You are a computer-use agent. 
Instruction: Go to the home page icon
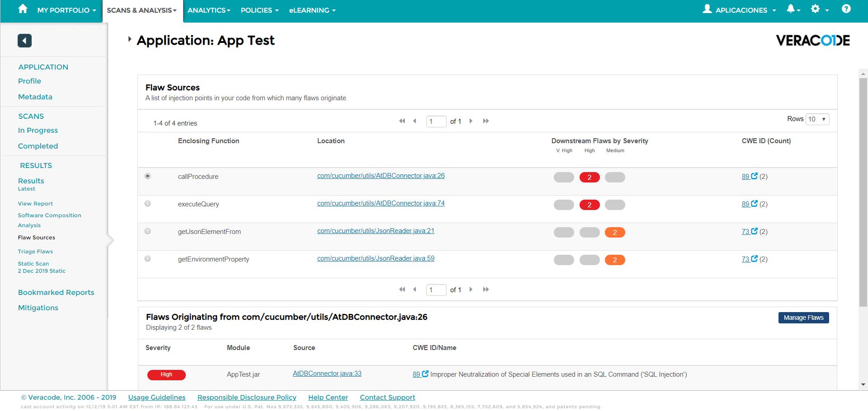[23, 9]
